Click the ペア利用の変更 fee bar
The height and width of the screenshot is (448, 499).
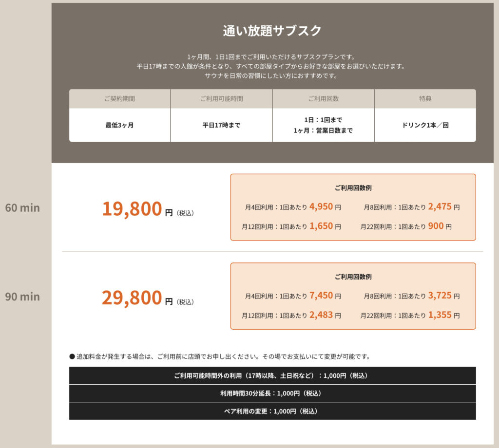point(272,411)
